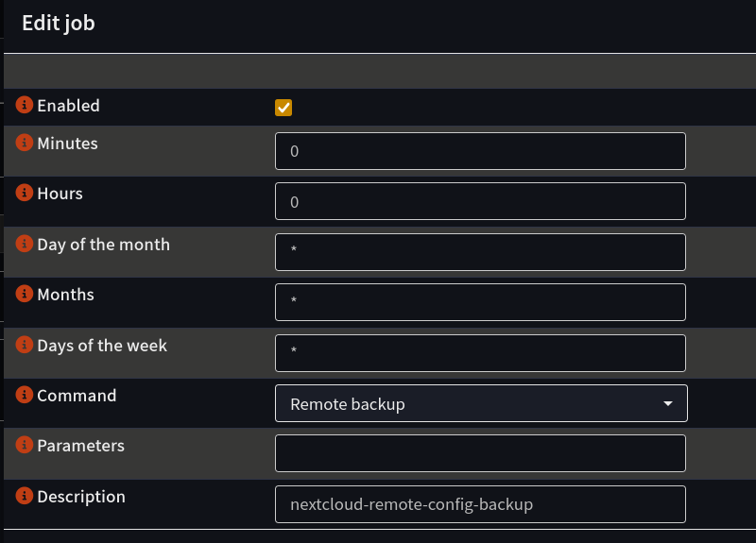Click the info icon beside Minutes
Viewport: 756px width, 543px height.
tap(25, 143)
